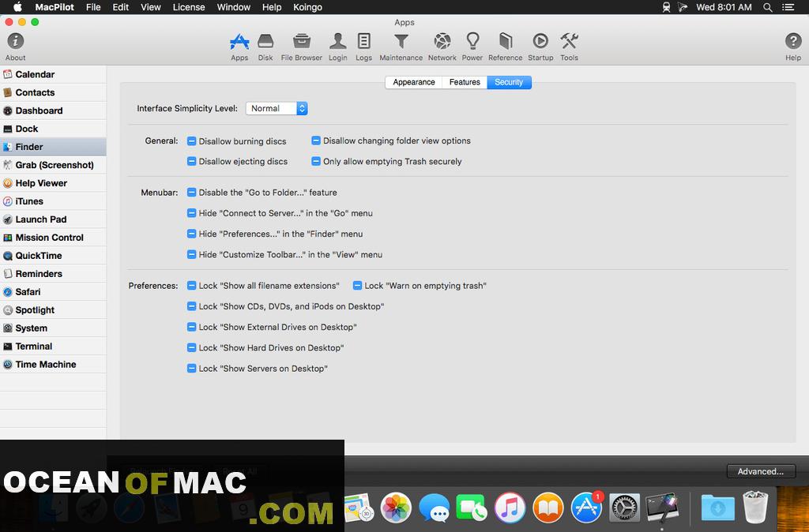Open Spotlight search in the menu bar
The image size is (809, 532).
768,7
